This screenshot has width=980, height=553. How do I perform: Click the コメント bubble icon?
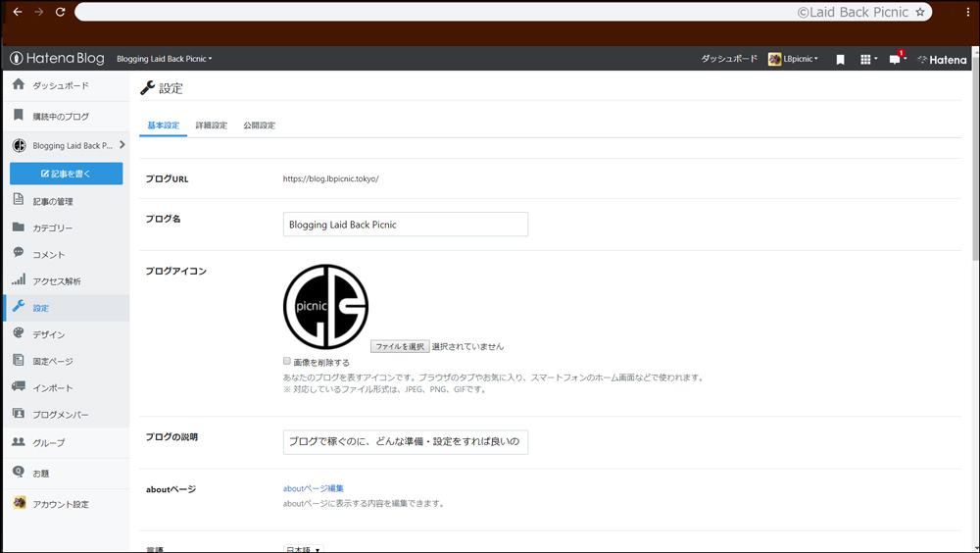tap(19, 253)
